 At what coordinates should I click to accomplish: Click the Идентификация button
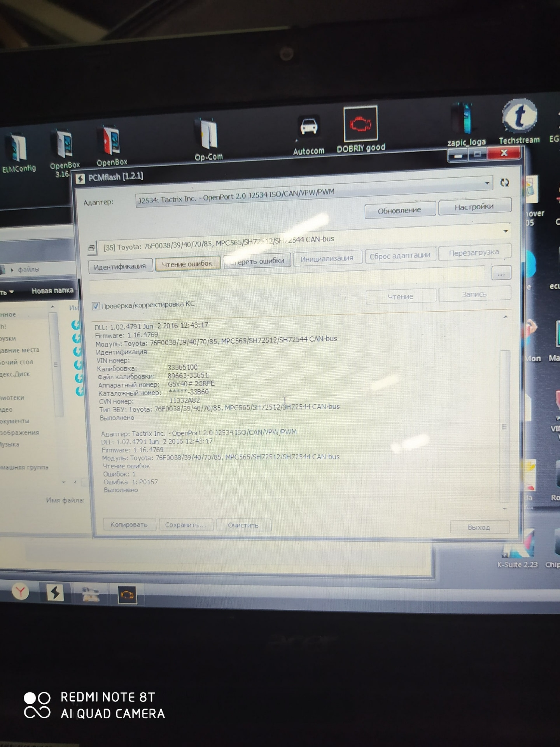120,267
